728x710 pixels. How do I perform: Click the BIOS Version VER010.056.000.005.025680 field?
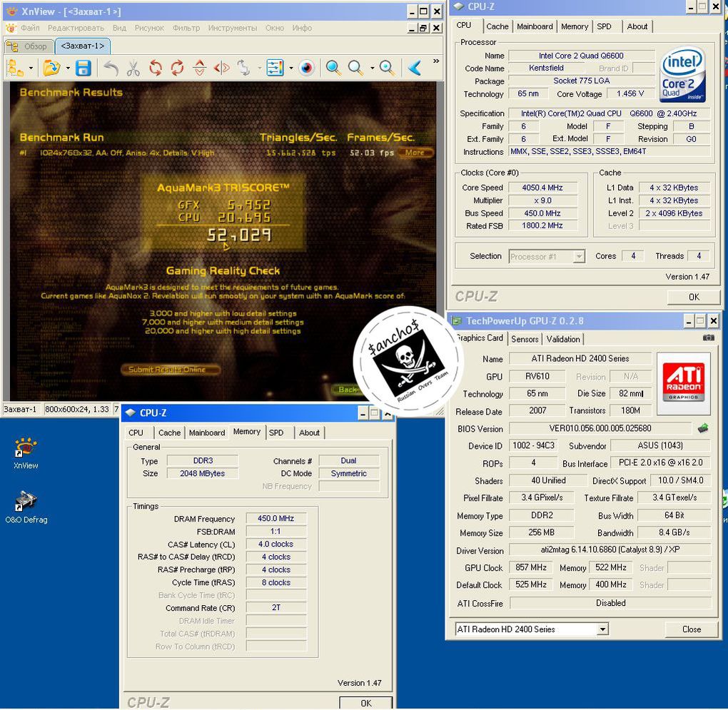[x=600, y=428]
